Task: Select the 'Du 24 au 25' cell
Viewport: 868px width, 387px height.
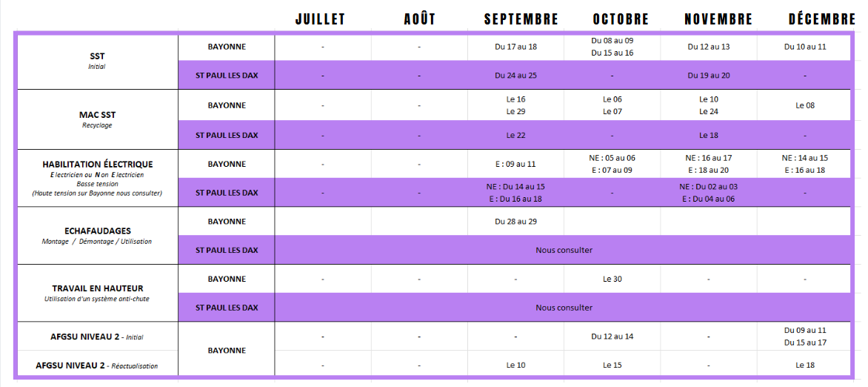Action: [516, 76]
